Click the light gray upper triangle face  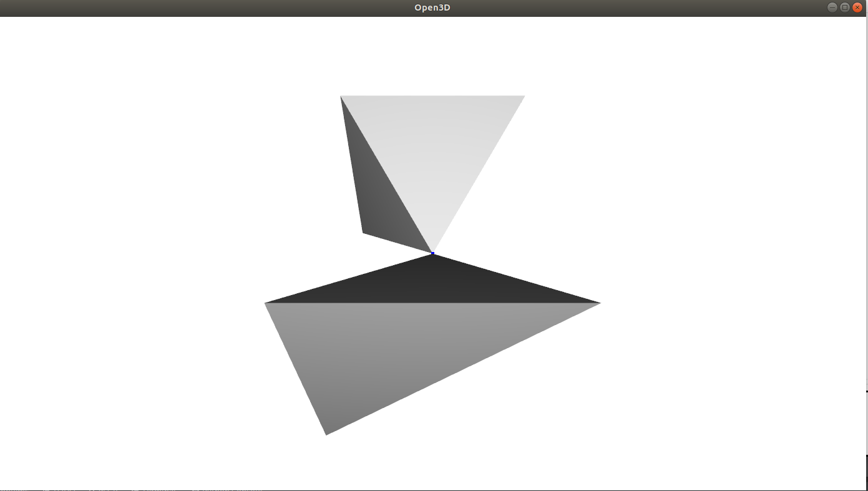point(432,148)
